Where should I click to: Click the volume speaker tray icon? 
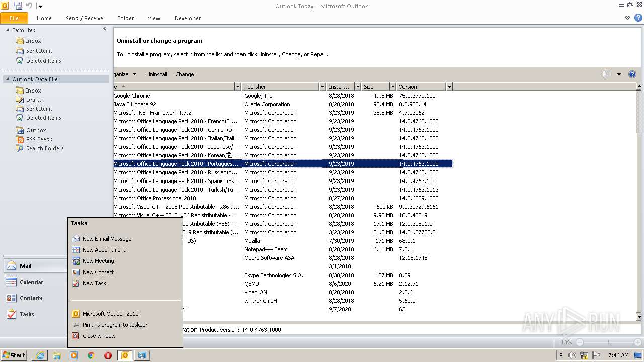(572, 355)
